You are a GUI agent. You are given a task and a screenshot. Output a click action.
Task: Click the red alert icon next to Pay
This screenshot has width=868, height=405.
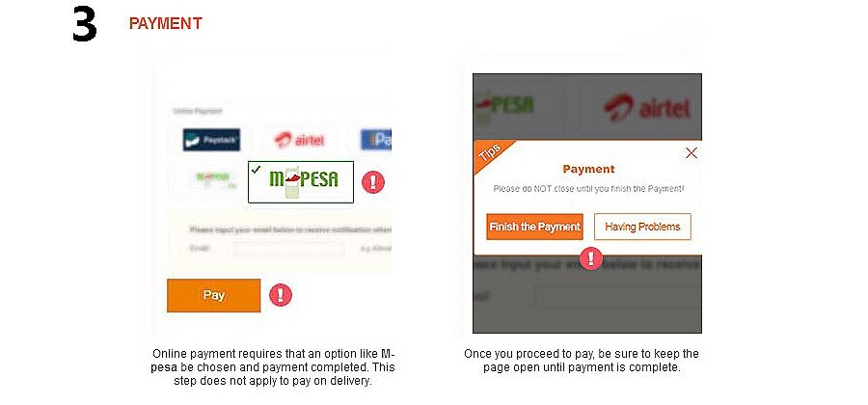(x=280, y=295)
